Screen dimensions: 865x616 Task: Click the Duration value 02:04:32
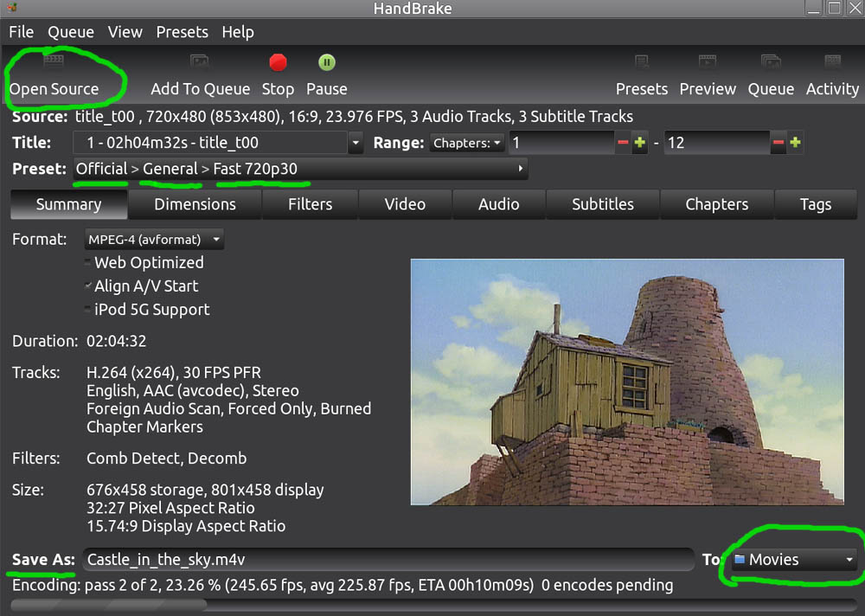click(117, 341)
